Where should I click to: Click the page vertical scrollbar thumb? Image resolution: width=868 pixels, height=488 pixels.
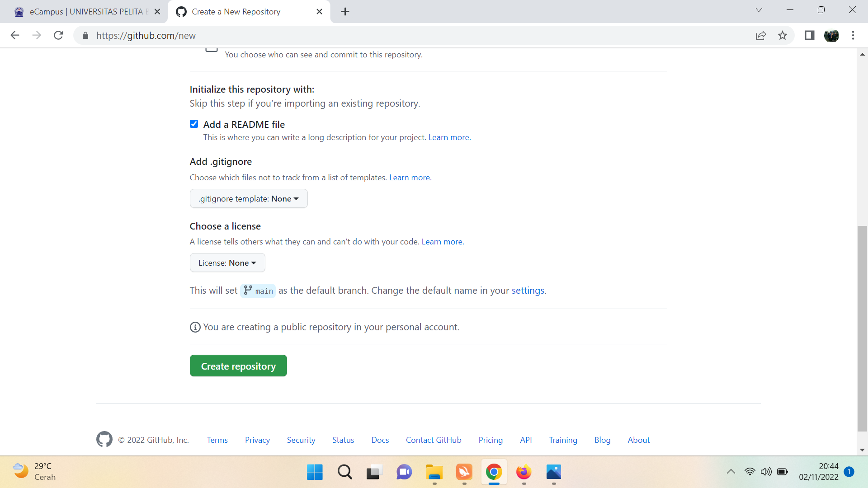pos(862,328)
